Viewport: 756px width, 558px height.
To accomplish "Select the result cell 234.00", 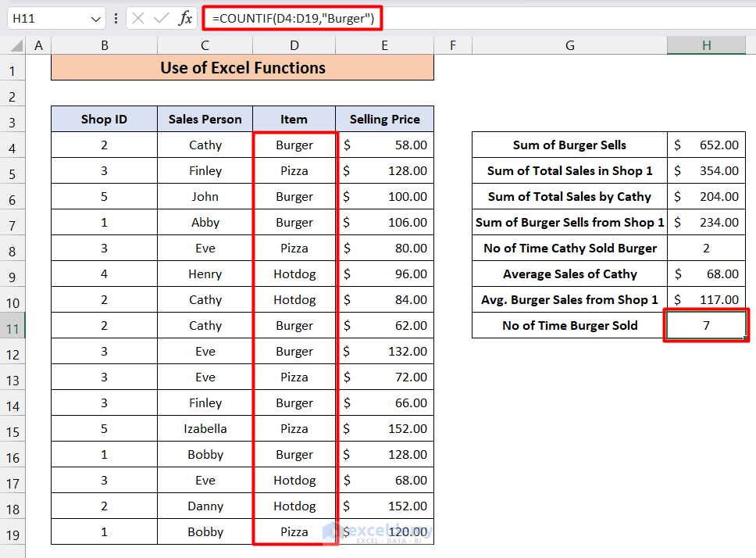I will pyautogui.click(x=706, y=222).
